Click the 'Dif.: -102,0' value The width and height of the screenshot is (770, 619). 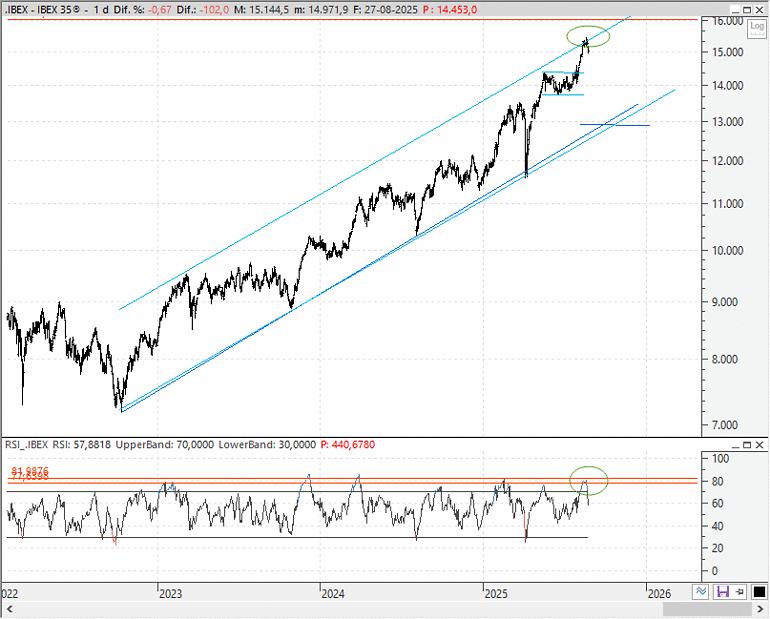[x=202, y=10]
